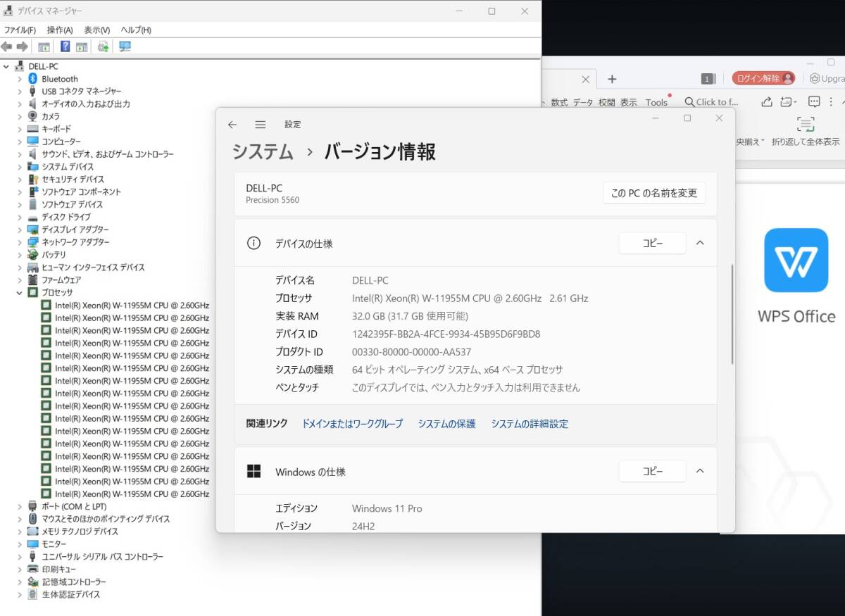Viewport: 845px width, 616px height.
Task: Click the action pane toolbar icon
Action: (x=82, y=46)
